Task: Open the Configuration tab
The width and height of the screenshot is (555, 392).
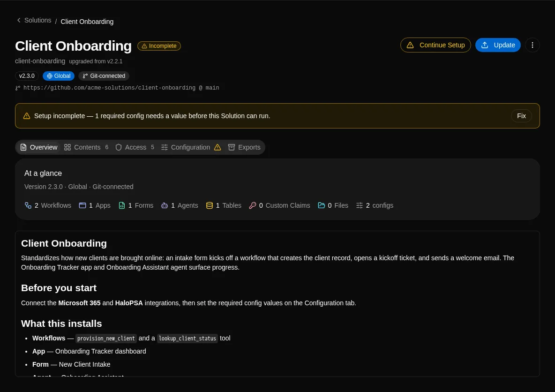Action: point(191,147)
